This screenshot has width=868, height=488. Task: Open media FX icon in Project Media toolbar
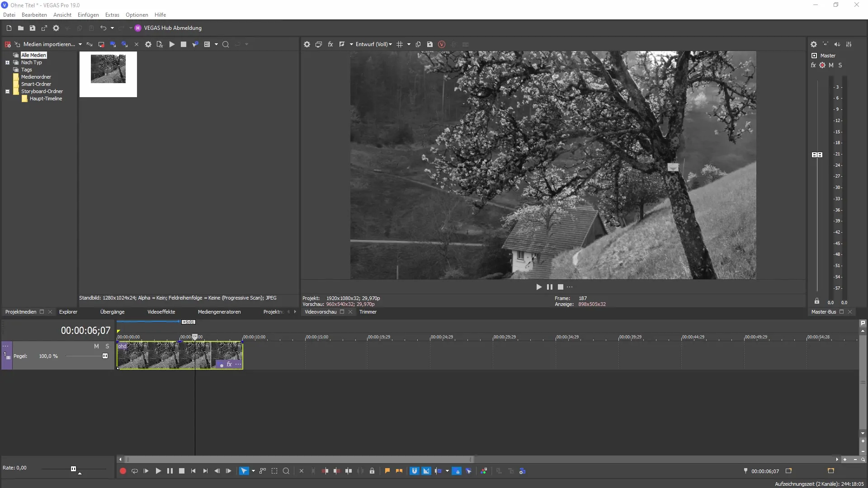point(160,44)
